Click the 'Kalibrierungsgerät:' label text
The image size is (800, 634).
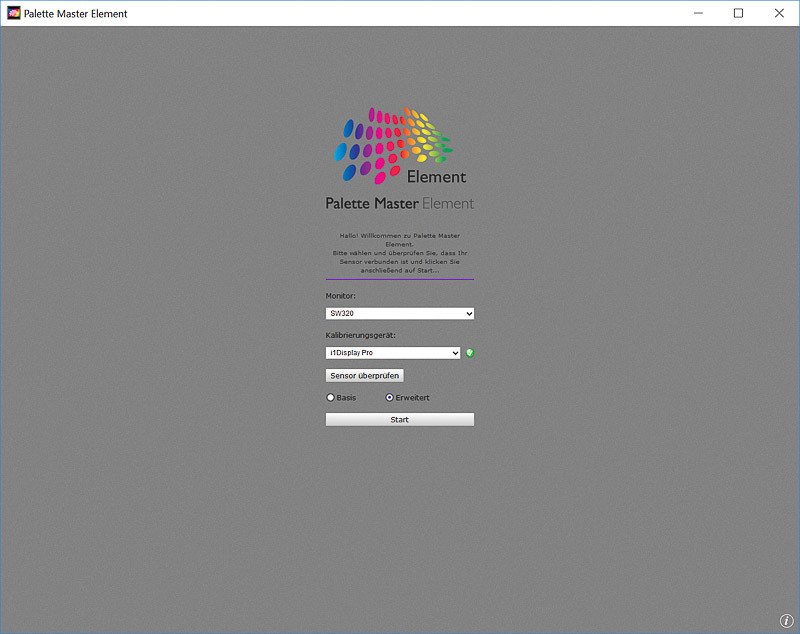pos(360,335)
